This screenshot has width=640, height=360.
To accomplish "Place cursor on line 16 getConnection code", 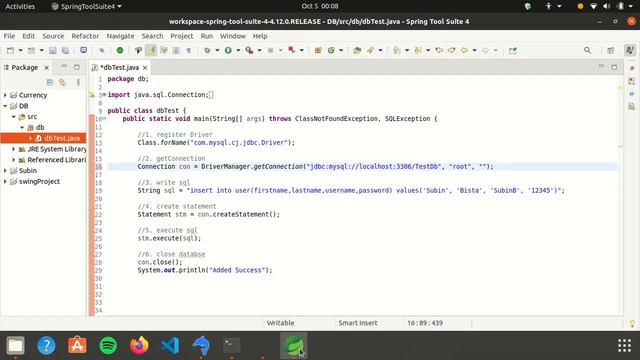I will [x=315, y=167].
